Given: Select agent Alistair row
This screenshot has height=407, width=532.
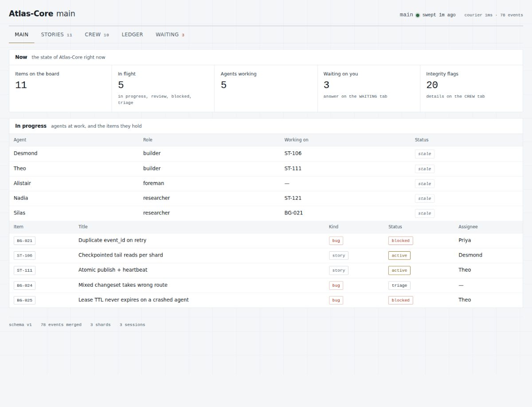Looking at the screenshot, I should (266, 183).
